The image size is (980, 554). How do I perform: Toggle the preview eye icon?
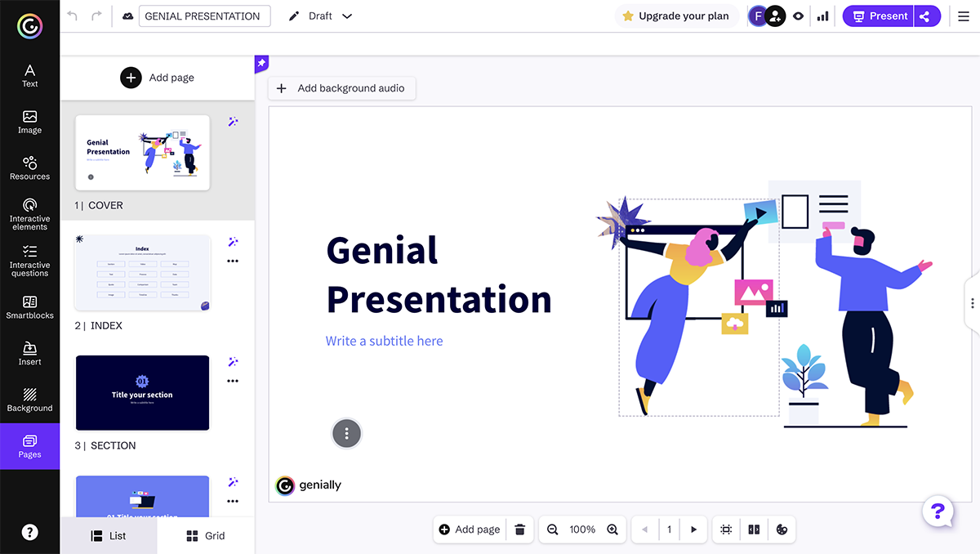tap(798, 16)
